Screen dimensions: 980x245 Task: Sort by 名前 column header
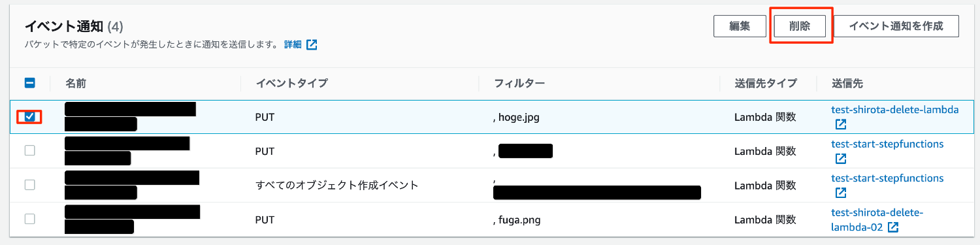[x=76, y=83]
